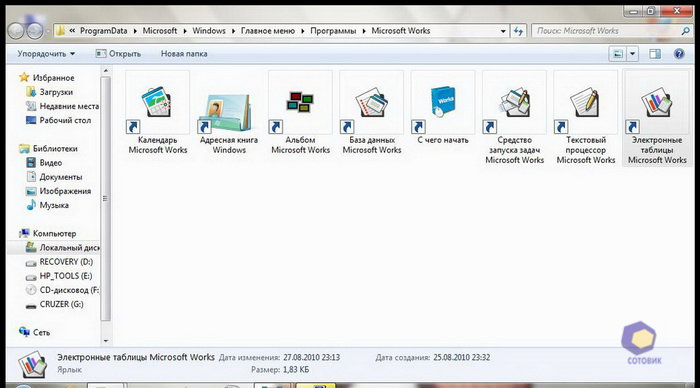700x388 pixels.
Task: Click the Back navigation arrow
Action: pyautogui.click(x=16, y=31)
